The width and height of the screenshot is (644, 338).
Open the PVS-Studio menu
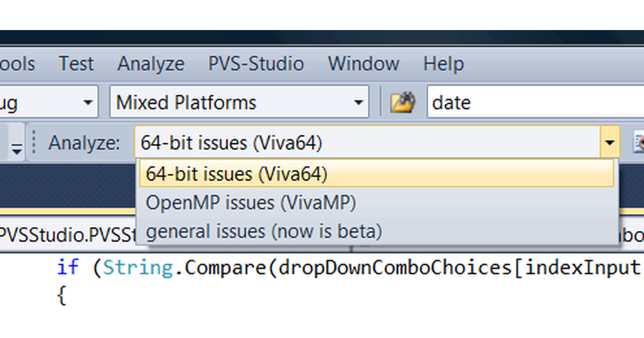click(256, 64)
